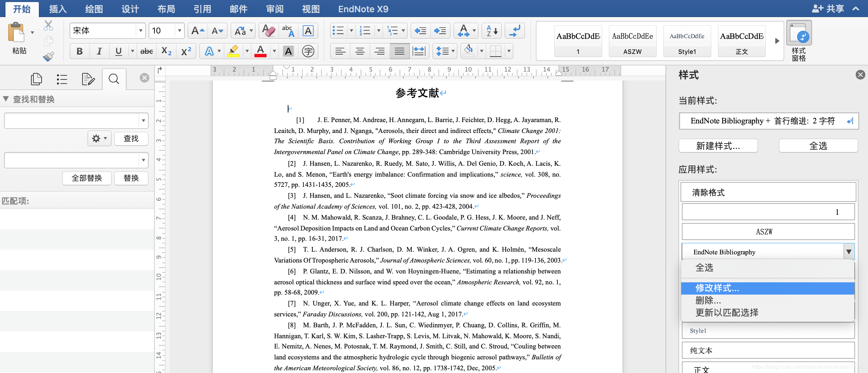Choose 修改样式... from the style menu

717,288
